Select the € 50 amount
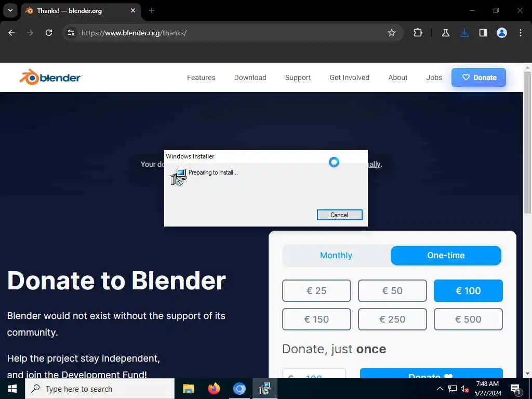 (x=392, y=291)
